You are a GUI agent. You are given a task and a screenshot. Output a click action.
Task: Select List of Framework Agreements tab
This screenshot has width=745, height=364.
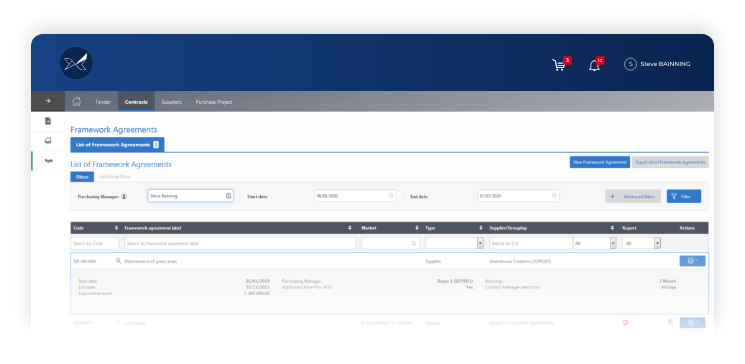pos(117,145)
